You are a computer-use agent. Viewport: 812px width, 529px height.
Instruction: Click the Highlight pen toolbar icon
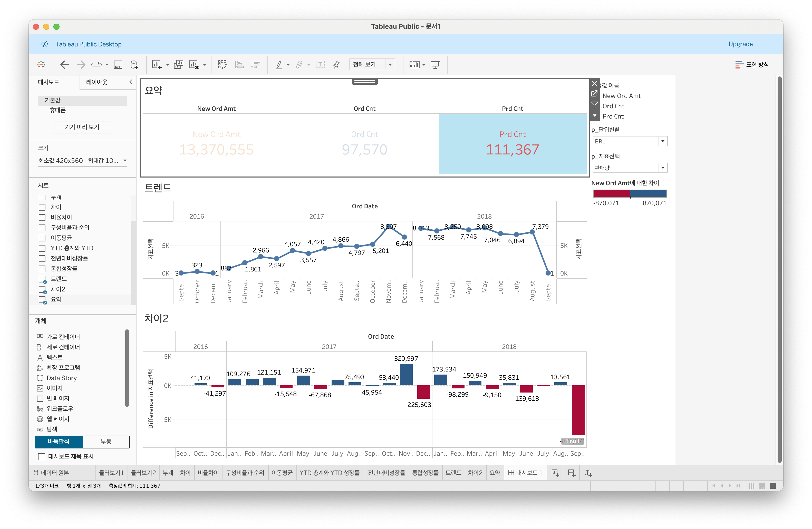[x=279, y=64]
